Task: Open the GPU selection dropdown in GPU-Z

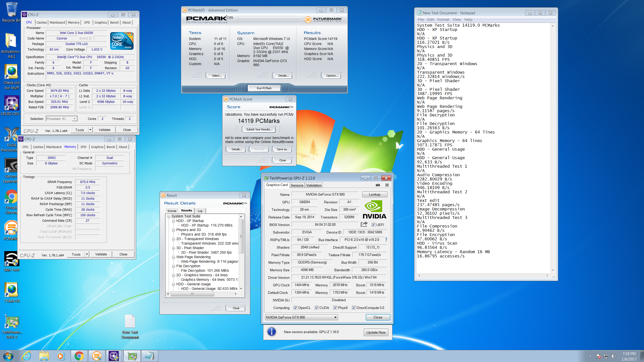Action: (x=301, y=317)
